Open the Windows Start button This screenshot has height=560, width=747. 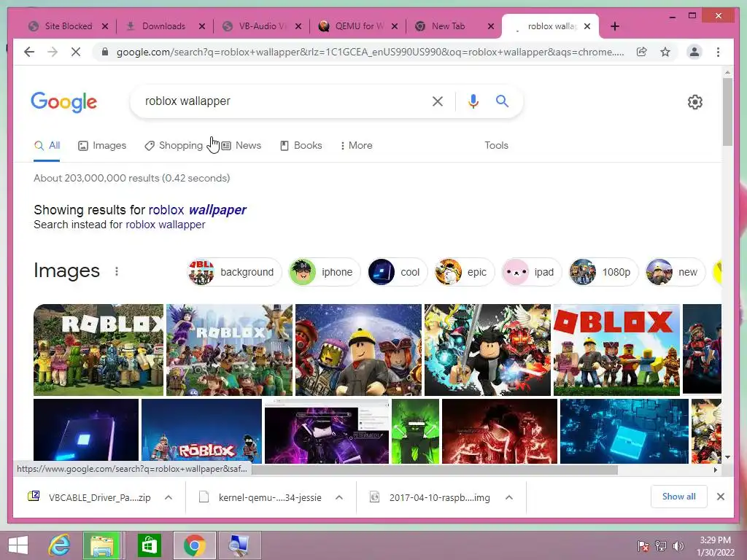point(18,545)
